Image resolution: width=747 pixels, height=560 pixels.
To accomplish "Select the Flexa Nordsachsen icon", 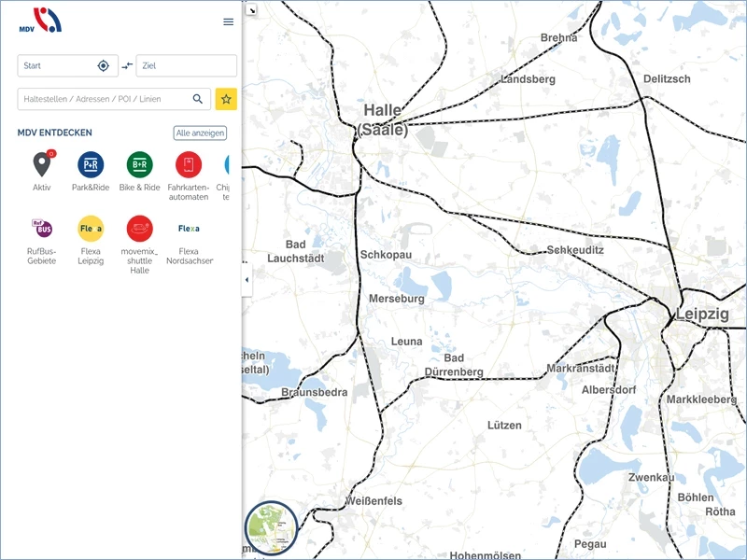I will 189,229.
